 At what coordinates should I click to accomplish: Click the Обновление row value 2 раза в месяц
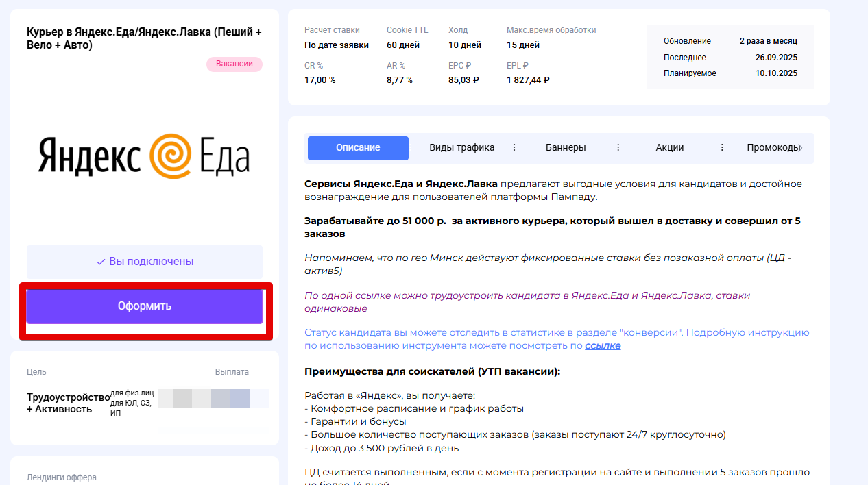(x=769, y=41)
